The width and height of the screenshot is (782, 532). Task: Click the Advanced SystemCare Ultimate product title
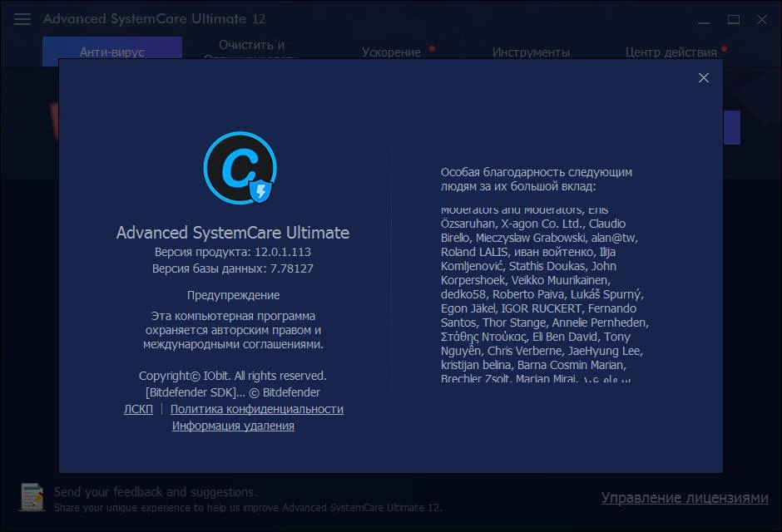pyautogui.click(x=233, y=233)
